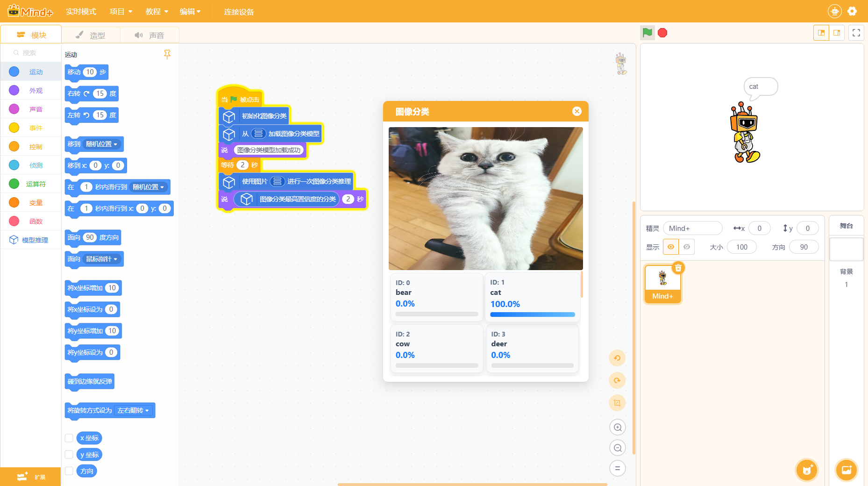Click 连接设备 to connect a device
The image size is (868, 486).
[x=239, y=11]
